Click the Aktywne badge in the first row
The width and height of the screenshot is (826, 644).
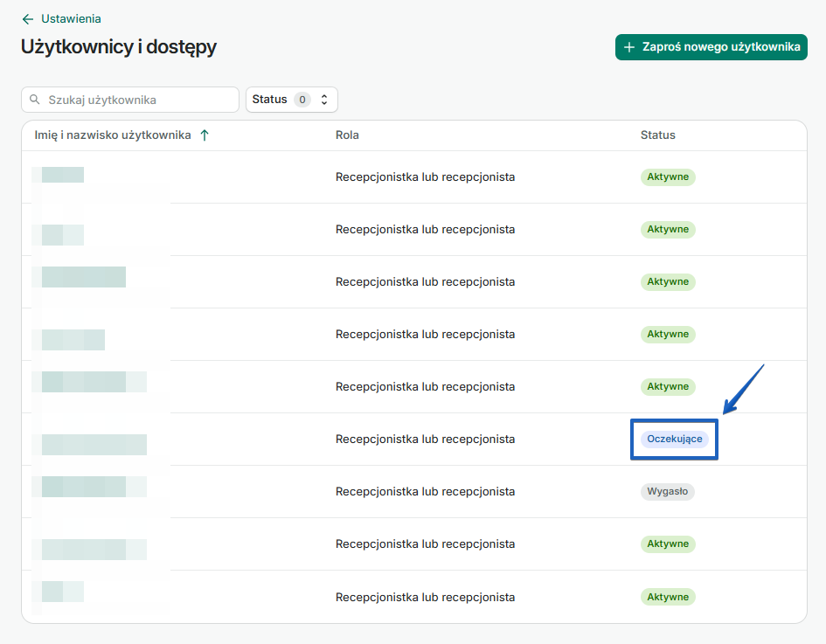667,177
